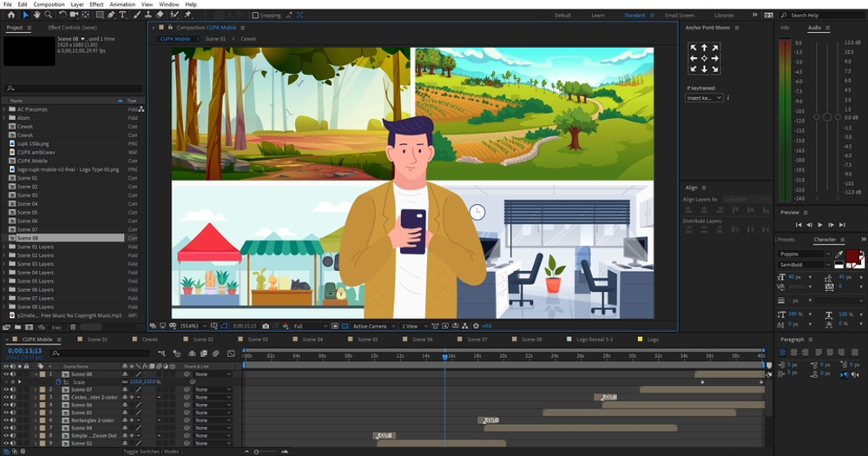Select the Pen tool
868x456 pixels.
click(111, 15)
